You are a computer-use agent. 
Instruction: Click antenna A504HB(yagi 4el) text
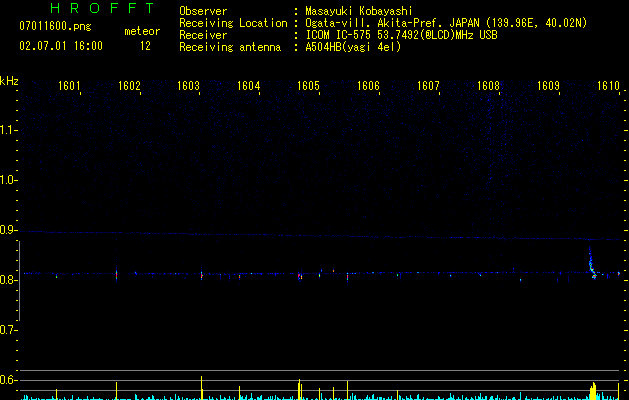(353, 47)
